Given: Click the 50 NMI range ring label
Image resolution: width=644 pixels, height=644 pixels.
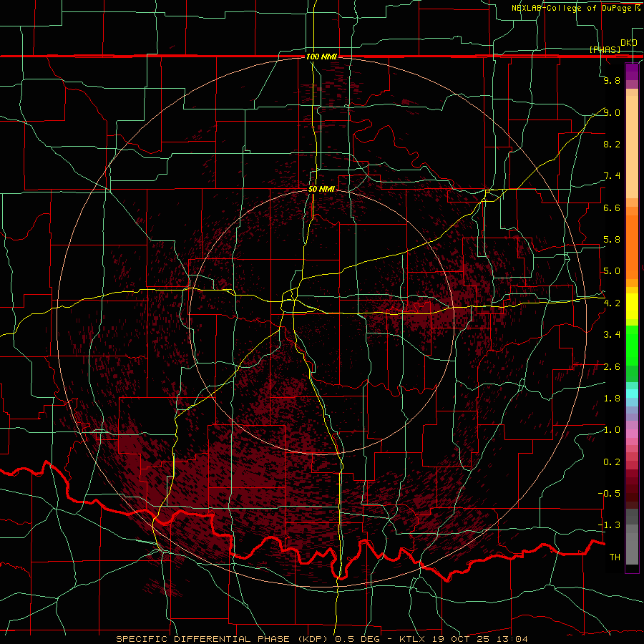Looking at the screenshot, I should [321, 189].
